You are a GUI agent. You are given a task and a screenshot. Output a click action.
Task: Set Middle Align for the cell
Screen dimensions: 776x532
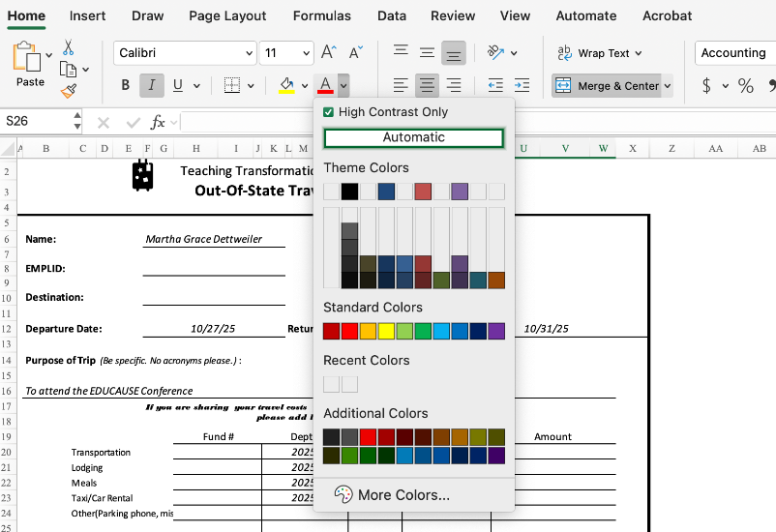[427, 52]
